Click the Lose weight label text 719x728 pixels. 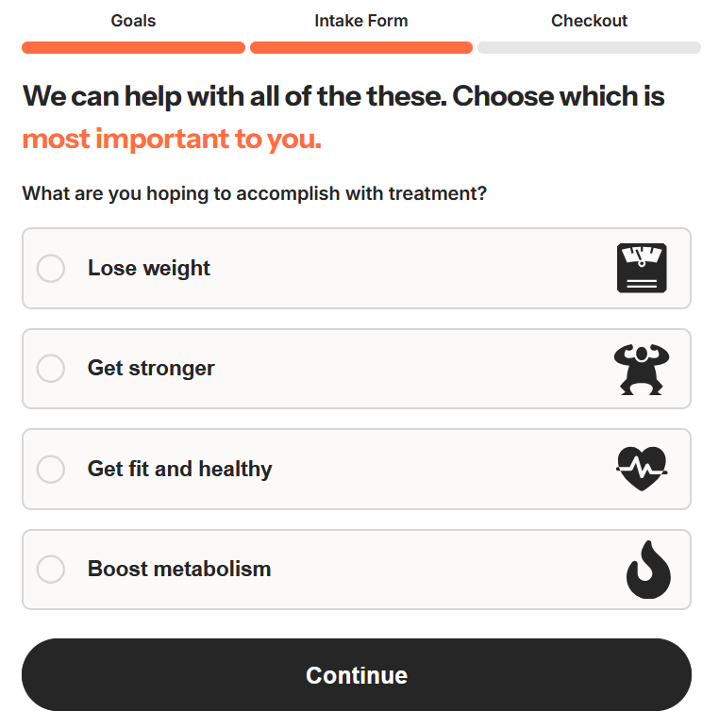[149, 269]
